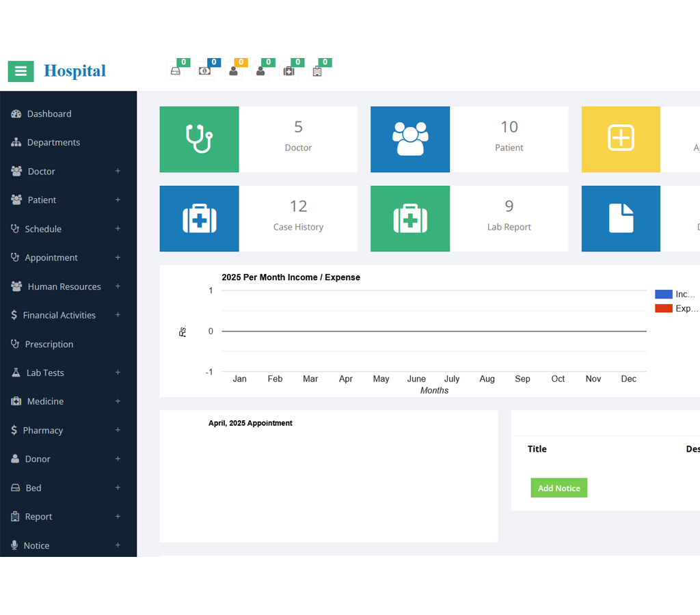
Task: Click the blue group Patient tile icon
Action: click(x=410, y=139)
